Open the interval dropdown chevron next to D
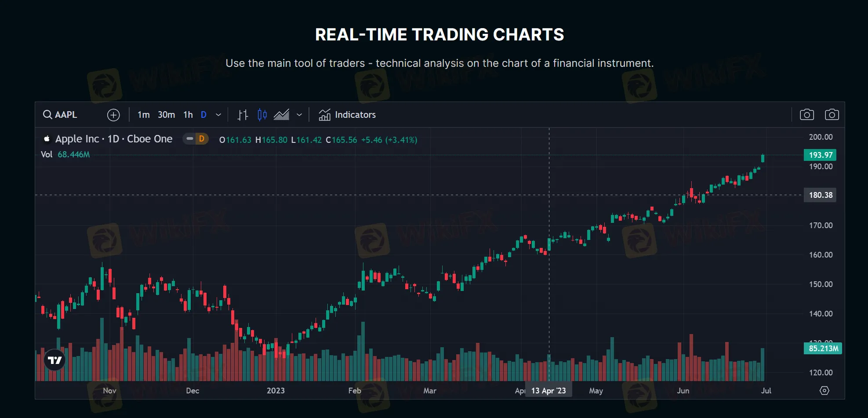The height and width of the screenshot is (418, 868). point(218,115)
